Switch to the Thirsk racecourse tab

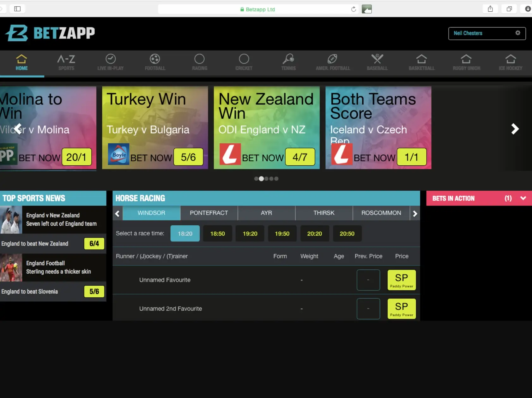coord(323,213)
